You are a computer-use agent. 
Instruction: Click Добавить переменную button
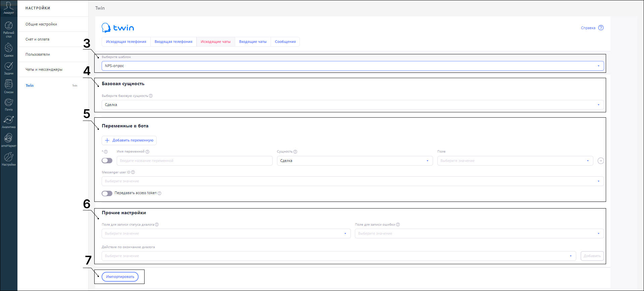click(x=129, y=140)
